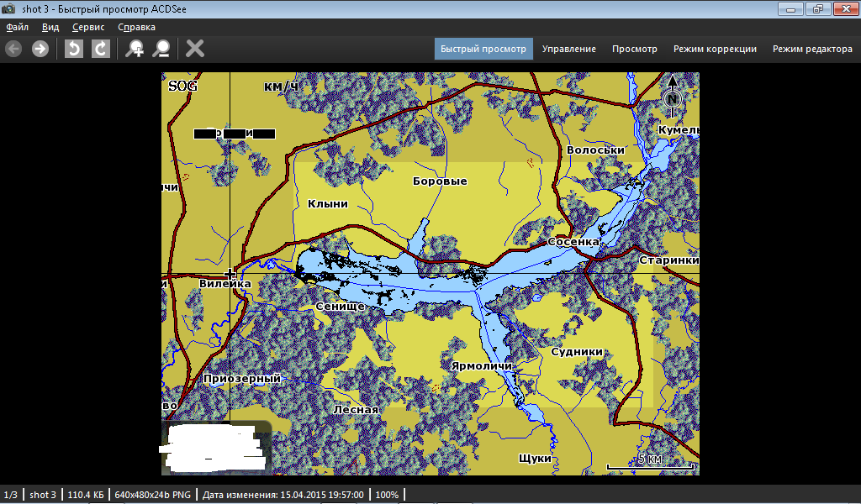Open the Вид menu
Image resolution: width=861 pixels, height=504 pixels.
[x=50, y=27]
